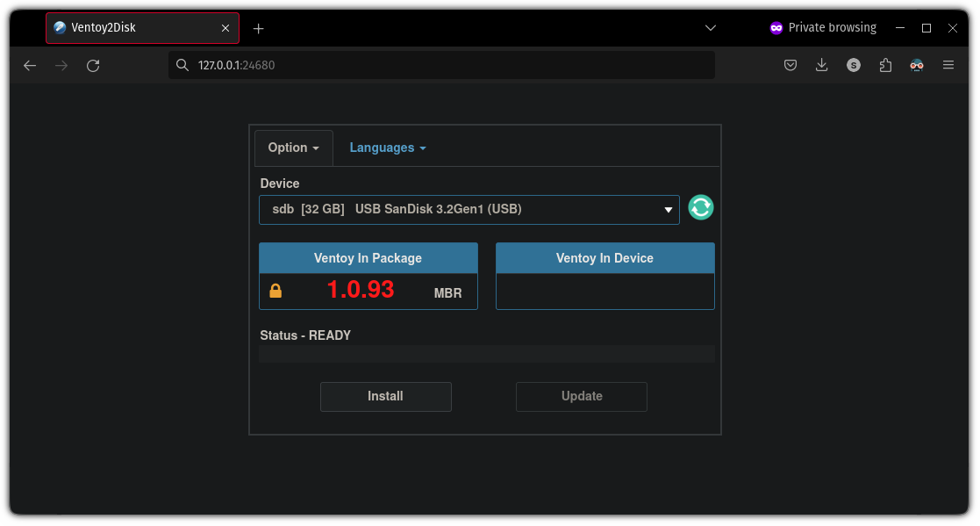The image size is (980, 526).
Task: Click the back navigation arrow
Action: tap(29, 64)
